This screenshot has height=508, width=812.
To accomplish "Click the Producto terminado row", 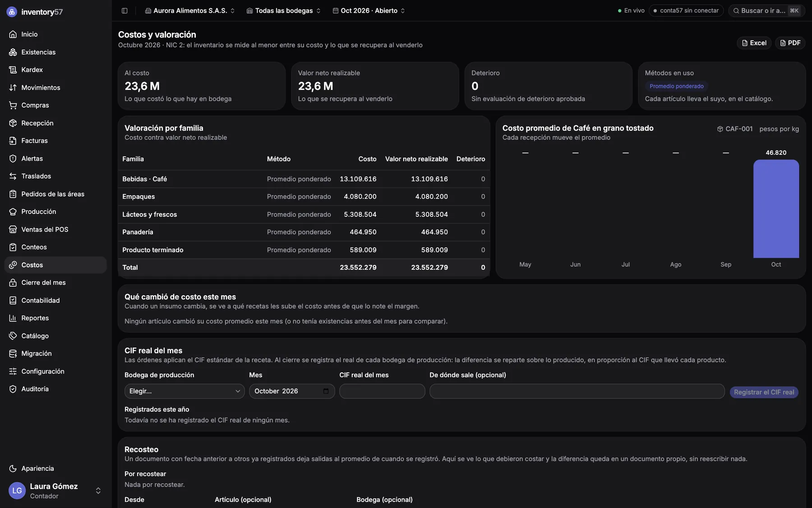I will [x=304, y=250].
